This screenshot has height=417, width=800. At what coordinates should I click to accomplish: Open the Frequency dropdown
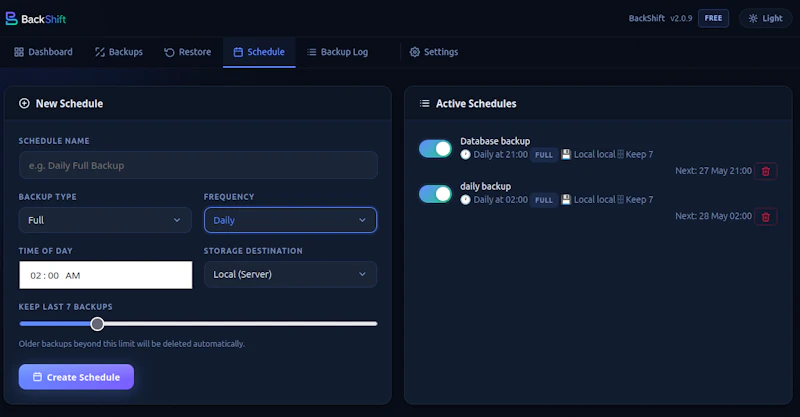pos(290,220)
